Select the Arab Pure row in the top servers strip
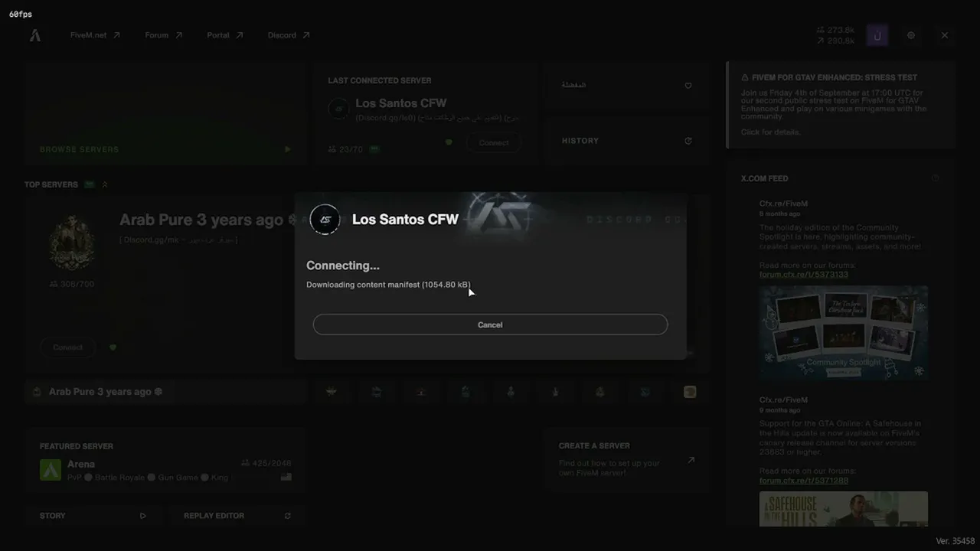The width and height of the screenshot is (980, 551). coord(165,392)
